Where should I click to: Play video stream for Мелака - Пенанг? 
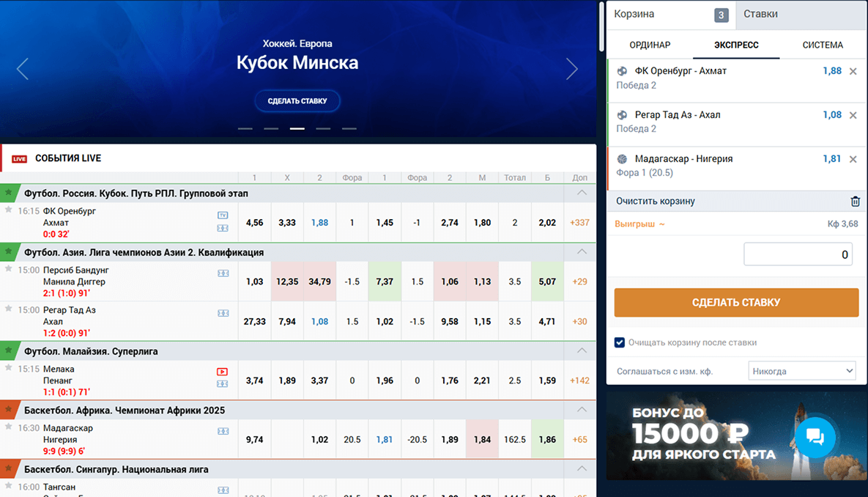223,372
